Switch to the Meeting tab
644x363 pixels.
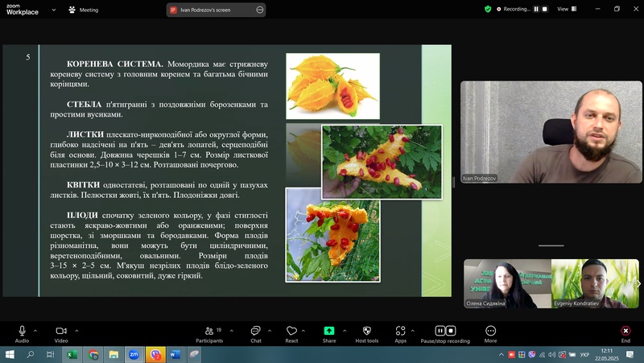(85, 10)
